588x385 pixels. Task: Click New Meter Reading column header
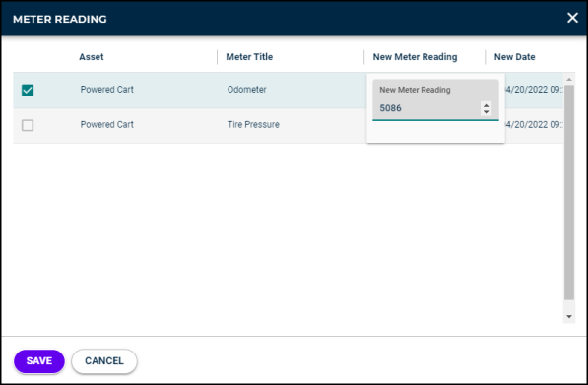[415, 57]
